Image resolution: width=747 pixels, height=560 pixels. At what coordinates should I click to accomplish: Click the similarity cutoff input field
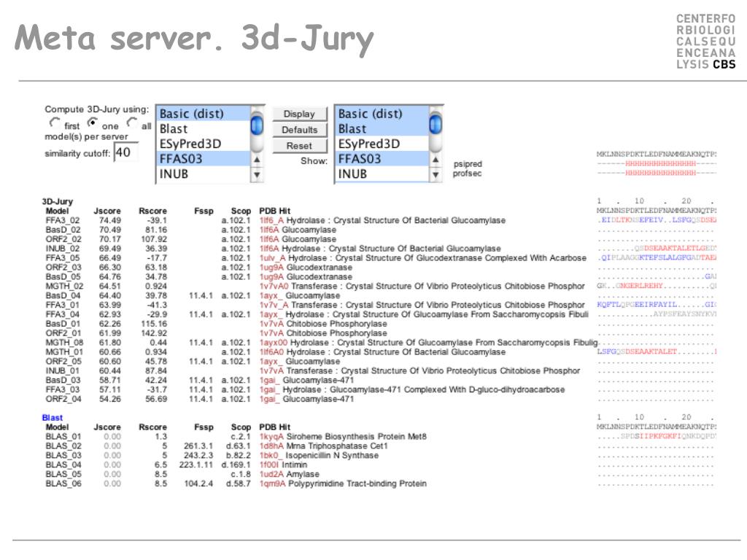click(x=125, y=152)
